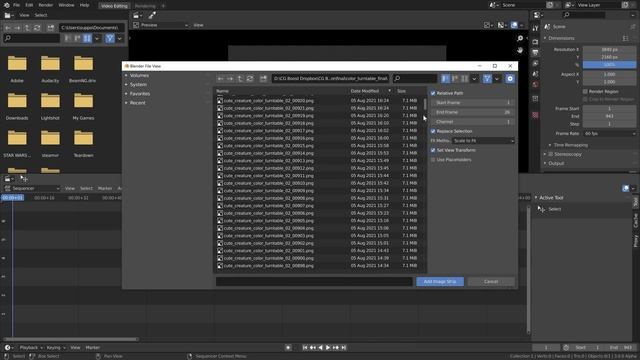640x360 pixels.
Task: Toggle the Render Region checkbox
Action: (585, 91)
